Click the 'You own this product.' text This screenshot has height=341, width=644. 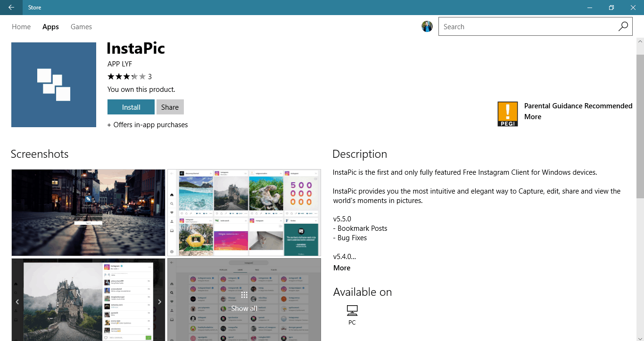point(141,89)
